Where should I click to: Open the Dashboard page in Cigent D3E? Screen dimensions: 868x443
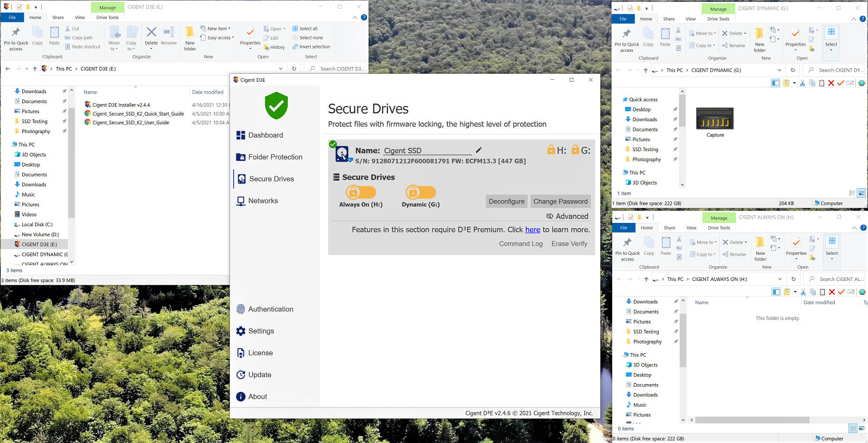265,135
